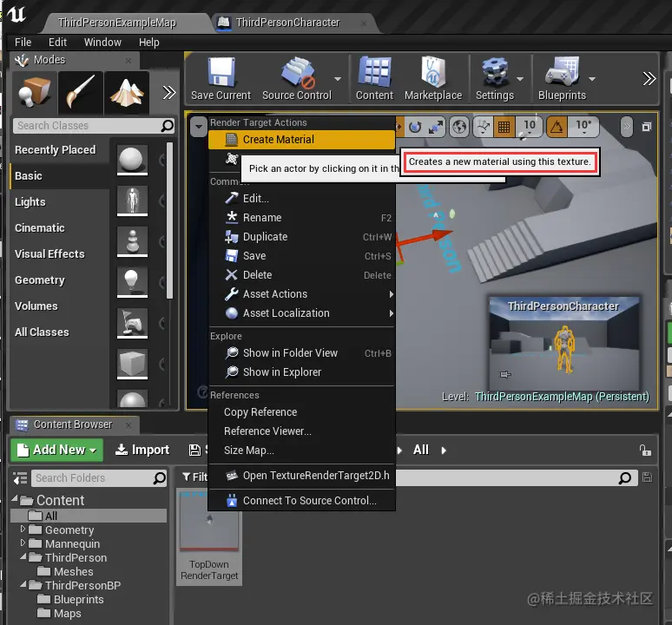
Task: Select Show in Folder View
Action: 301,353
